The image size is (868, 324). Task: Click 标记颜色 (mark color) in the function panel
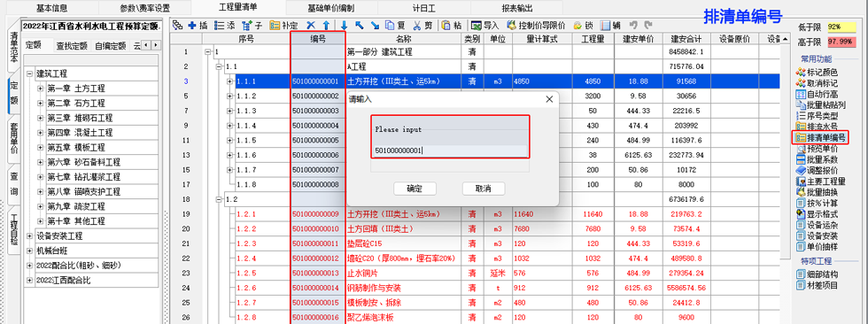pyautogui.click(x=817, y=73)
